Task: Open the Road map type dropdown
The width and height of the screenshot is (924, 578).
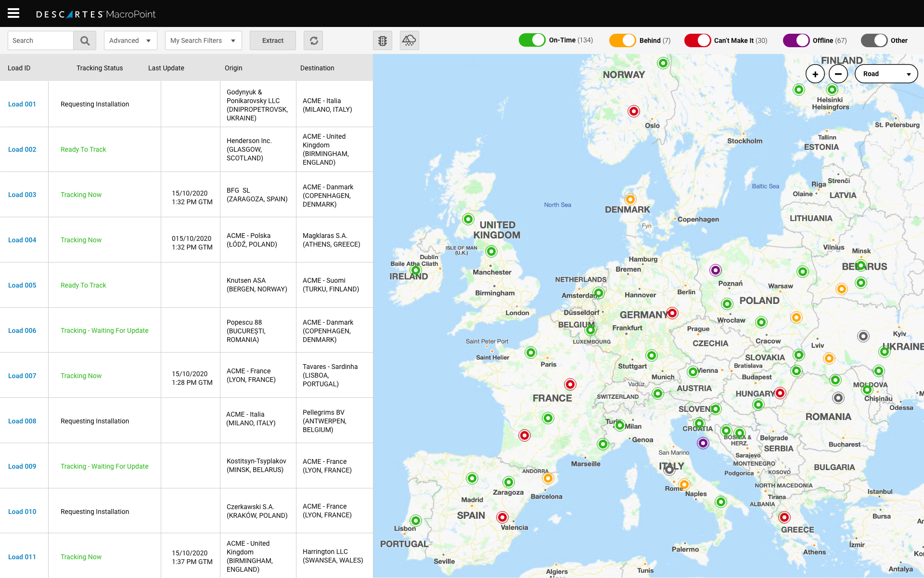Action: (886, 74)
